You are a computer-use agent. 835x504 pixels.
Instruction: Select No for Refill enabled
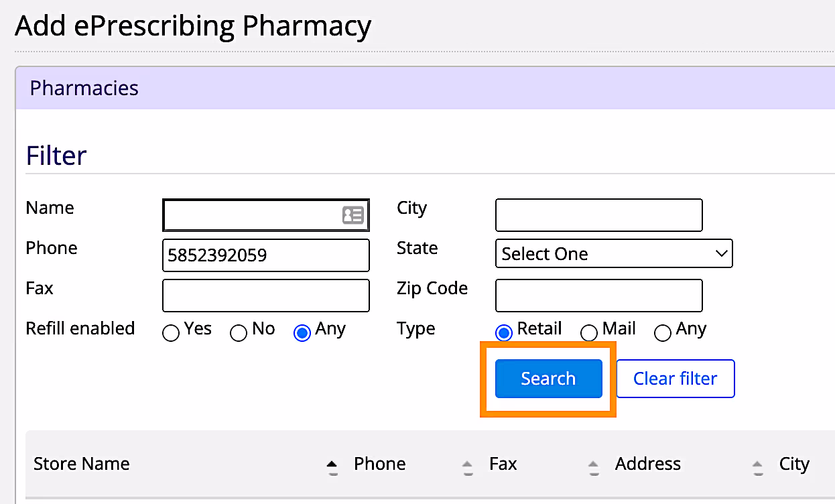point(239,333)
